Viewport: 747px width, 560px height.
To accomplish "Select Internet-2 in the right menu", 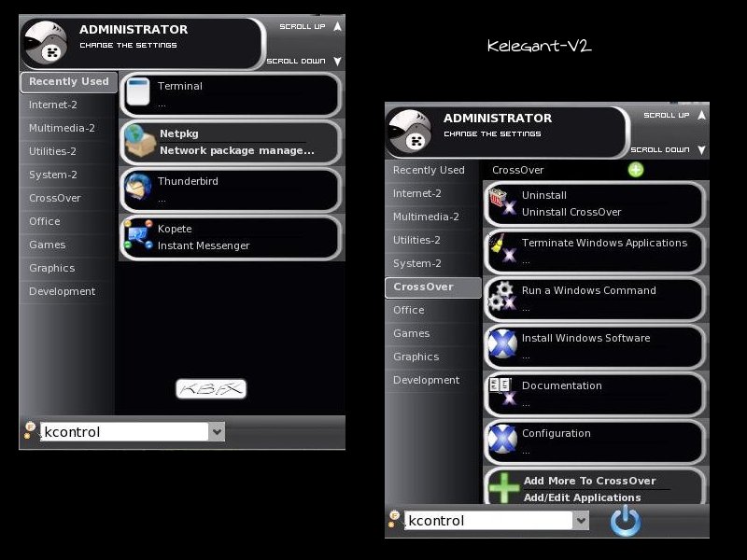I will point(432,194).
